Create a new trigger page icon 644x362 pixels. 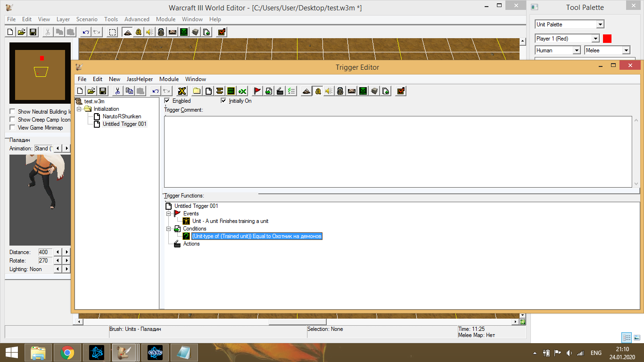[x=208, y=91]
